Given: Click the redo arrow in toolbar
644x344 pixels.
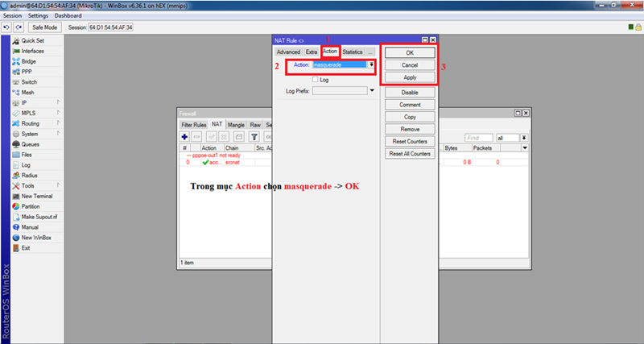Looking at the screenshot, I should coord(18,27).
